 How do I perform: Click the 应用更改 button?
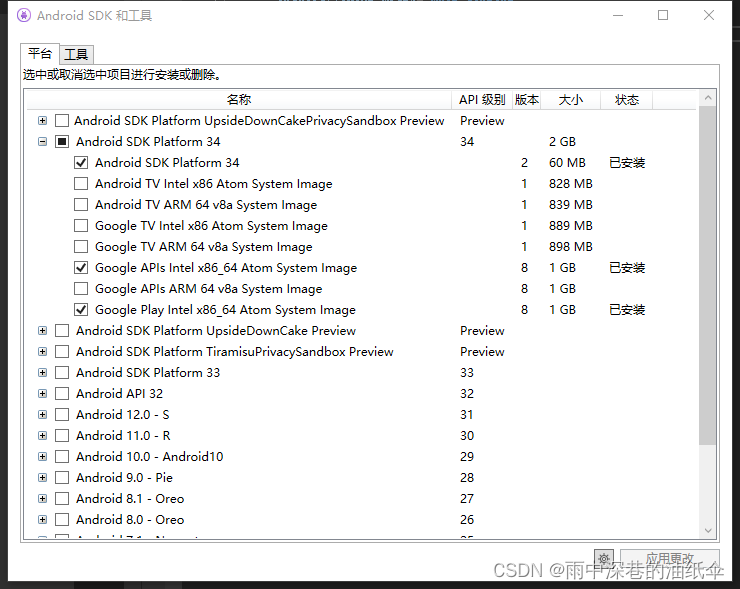[670, 559]
